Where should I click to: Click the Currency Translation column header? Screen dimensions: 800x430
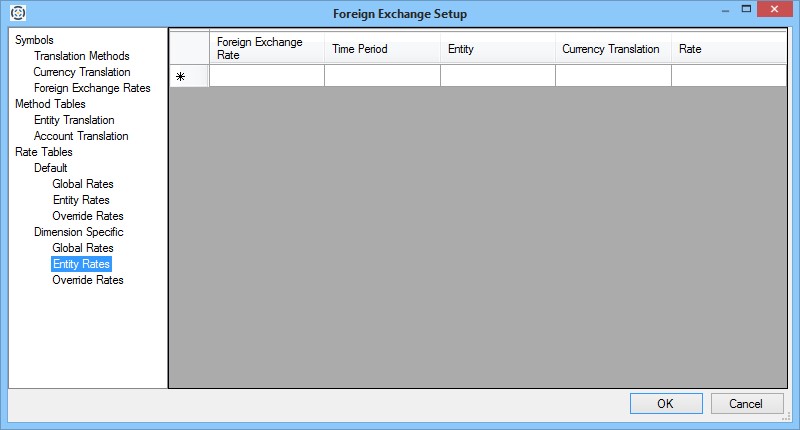[612, 48]
